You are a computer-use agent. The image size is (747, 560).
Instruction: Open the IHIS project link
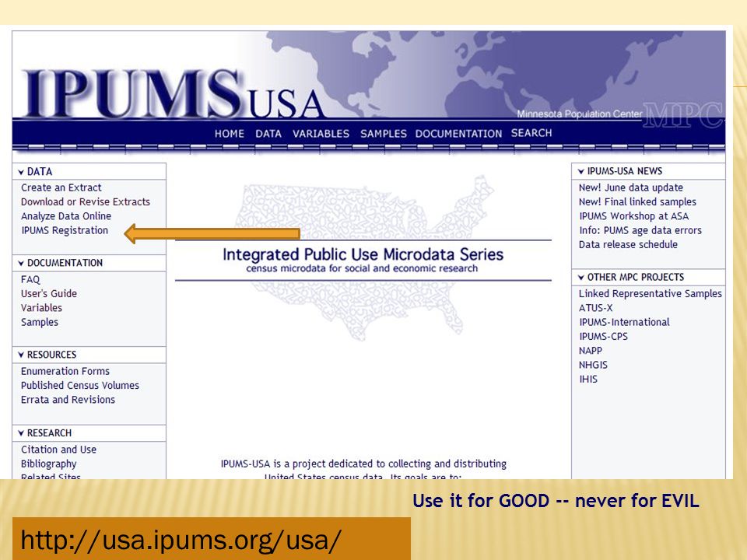click(x=588, y=380)
